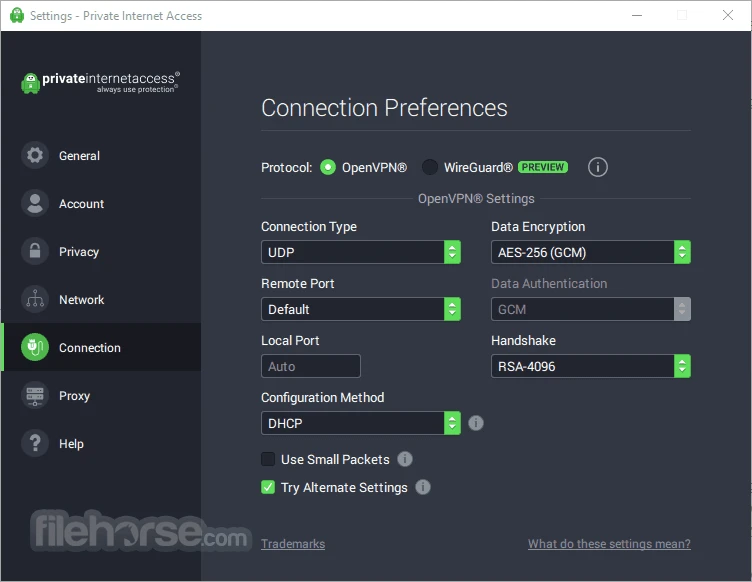This screenshot has height=582, width=752.
Task: Click the green PREVIEW badge
Action: (x=543, y=167)
